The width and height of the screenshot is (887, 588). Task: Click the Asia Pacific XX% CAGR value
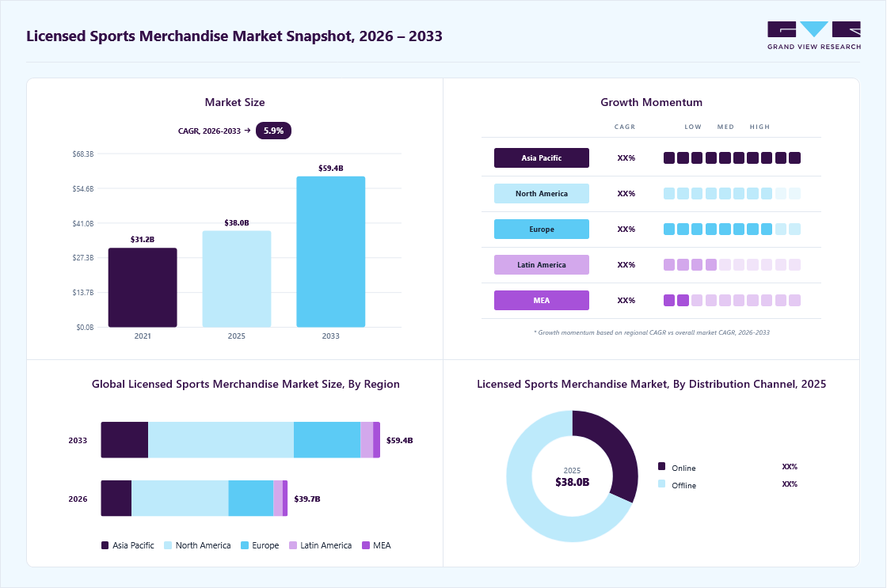pyautogui.click(x=626, y=158)
